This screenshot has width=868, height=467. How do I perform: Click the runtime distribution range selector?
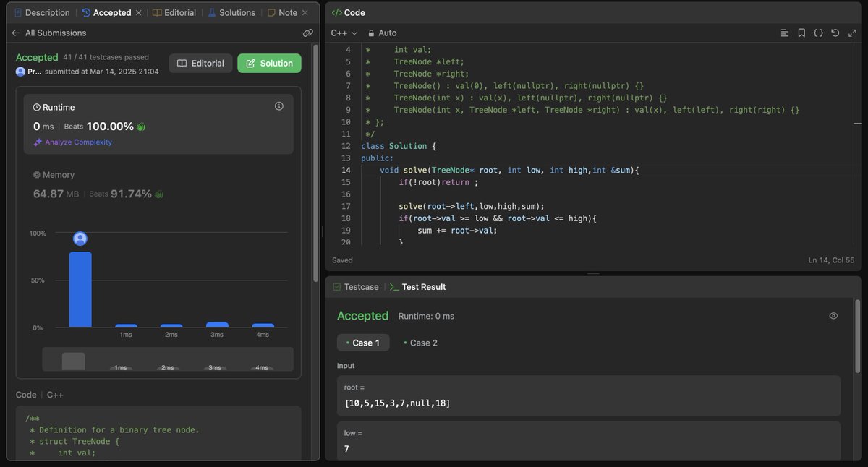[x=168, y=359]
